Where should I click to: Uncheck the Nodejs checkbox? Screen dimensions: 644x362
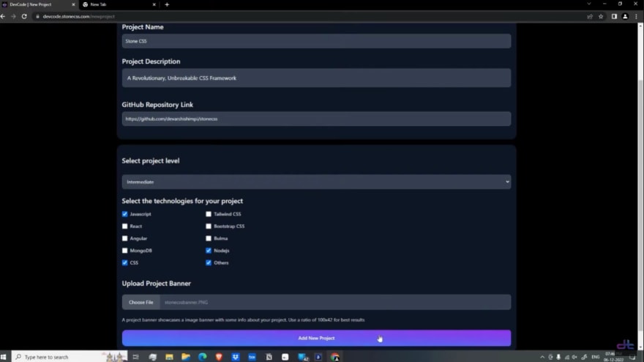(x=209, y=251)
